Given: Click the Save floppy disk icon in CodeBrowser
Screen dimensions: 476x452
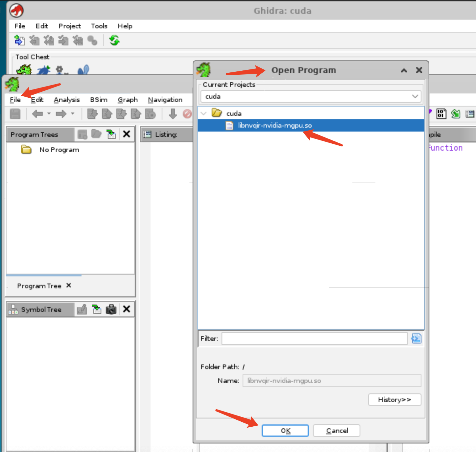Looking at the screenshot, I should point(15,114).
